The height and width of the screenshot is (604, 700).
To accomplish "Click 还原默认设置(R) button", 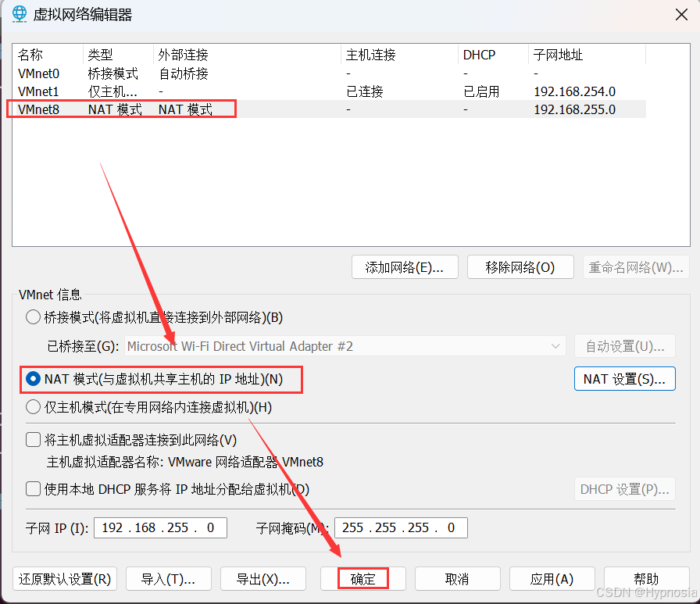I will tap(65, 579).
